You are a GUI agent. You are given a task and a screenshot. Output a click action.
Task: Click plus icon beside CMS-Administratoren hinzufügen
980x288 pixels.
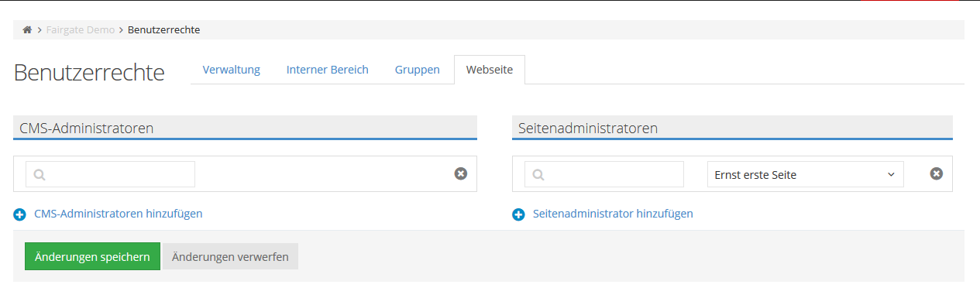tap(20, 214)
